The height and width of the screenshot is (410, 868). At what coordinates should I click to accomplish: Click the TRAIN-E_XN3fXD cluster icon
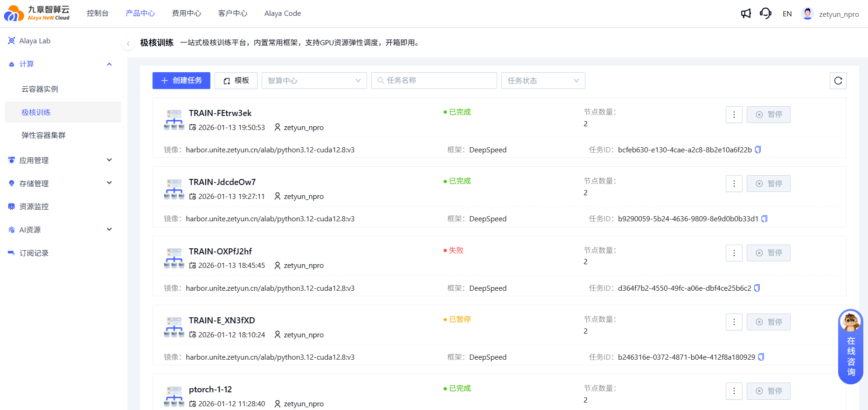click(x=174, y=327)
